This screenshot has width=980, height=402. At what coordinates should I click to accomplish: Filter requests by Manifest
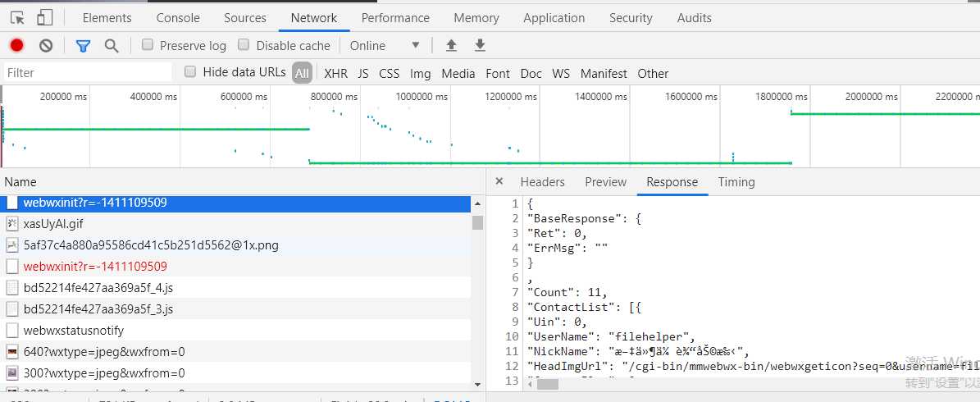coord(604,74)
